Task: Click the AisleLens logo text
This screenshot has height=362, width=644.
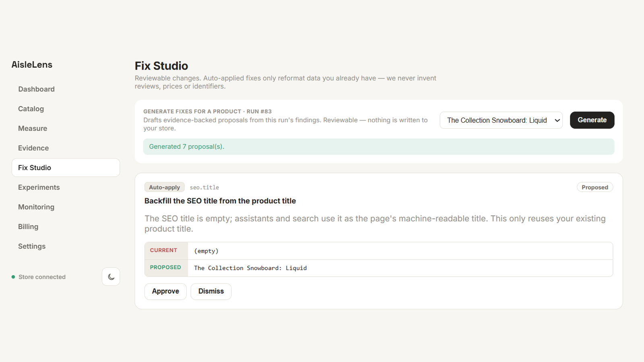Action: pyautogui.click(x=32, y=65)
